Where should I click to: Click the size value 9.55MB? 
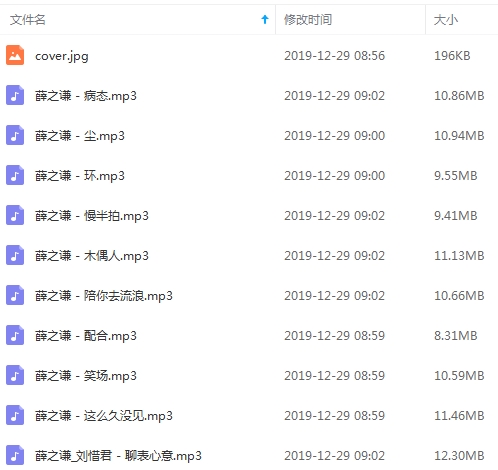456,176
